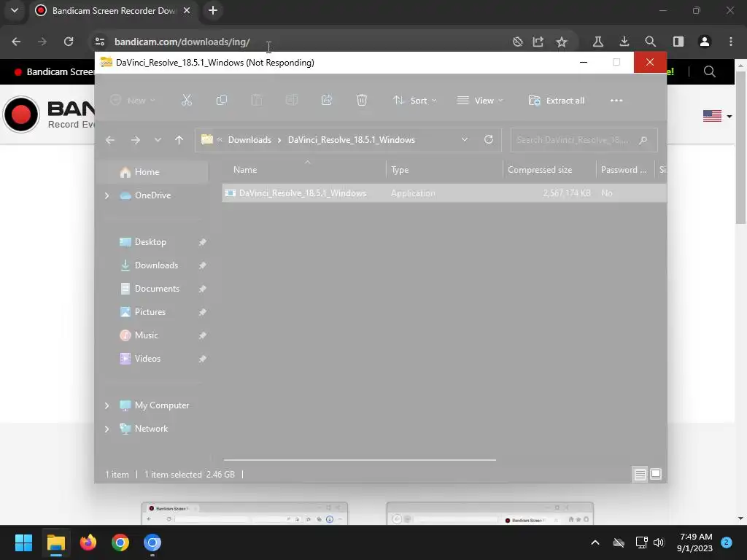The height and width of the screenshot is (560, 747).
Task: Refresh the Explorer folder view
Action: (489, 139)
